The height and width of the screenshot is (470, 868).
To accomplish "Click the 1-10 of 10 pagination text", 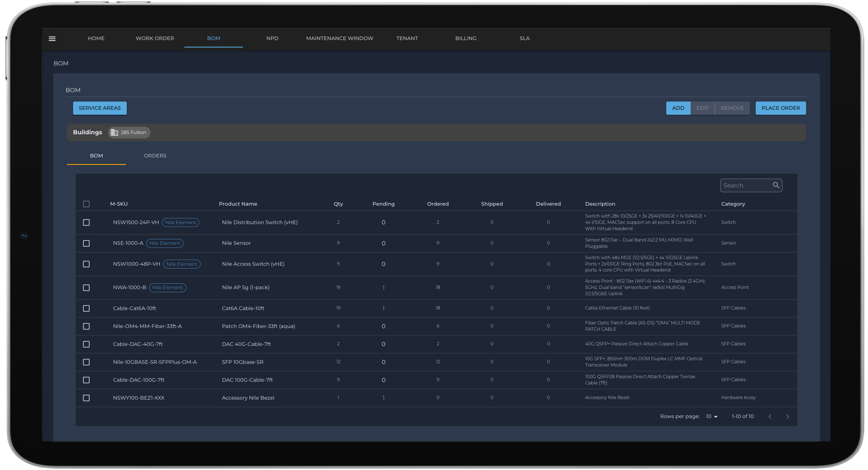I will tap(742, 416).
